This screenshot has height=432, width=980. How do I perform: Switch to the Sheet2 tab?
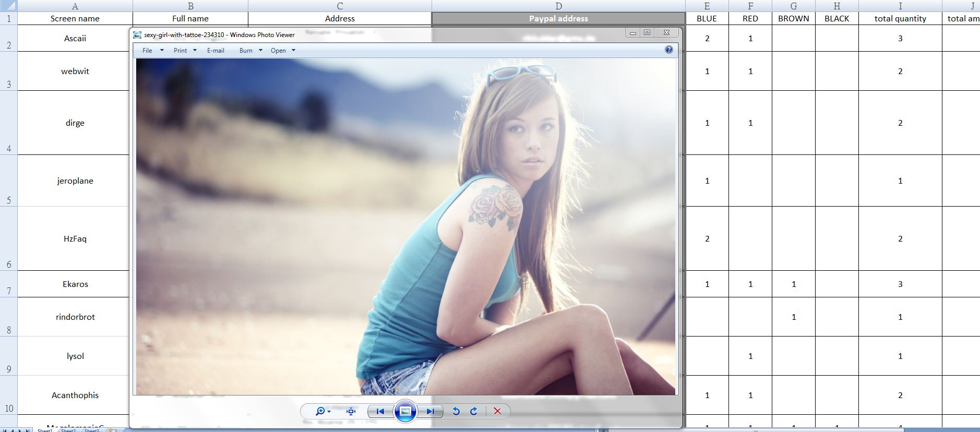point(68,430)
